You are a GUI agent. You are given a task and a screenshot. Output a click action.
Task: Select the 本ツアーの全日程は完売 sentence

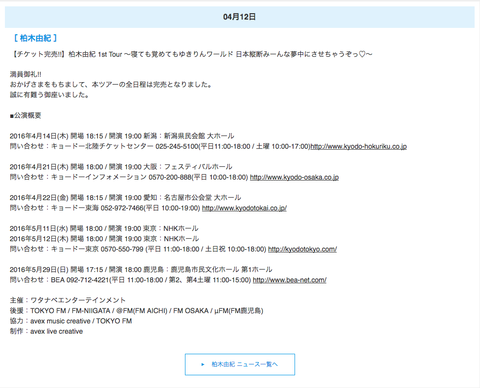pos(111,85)
